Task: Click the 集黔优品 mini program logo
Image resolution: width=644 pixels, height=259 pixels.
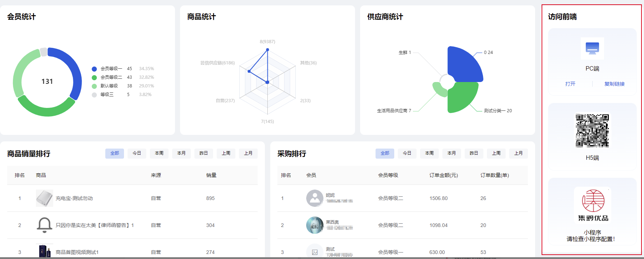Action: pos(593,204)
